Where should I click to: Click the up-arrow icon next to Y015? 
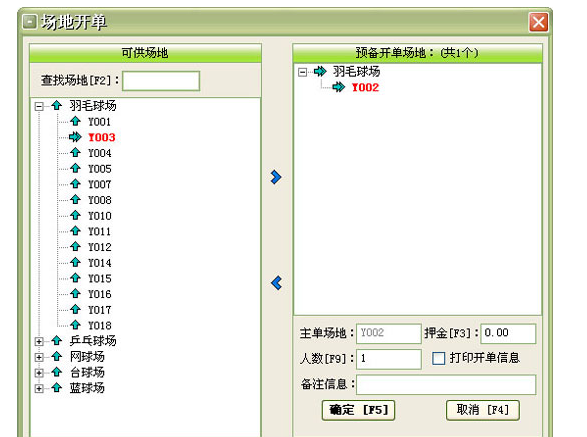75,278
